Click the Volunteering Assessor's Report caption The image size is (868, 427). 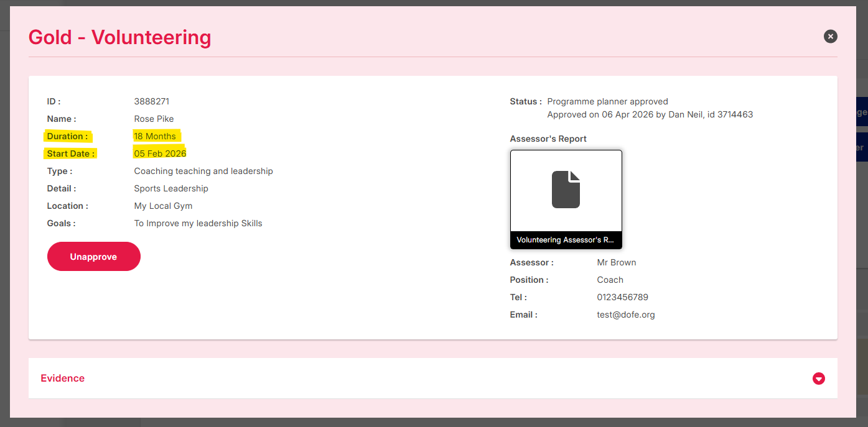[566, 240]
